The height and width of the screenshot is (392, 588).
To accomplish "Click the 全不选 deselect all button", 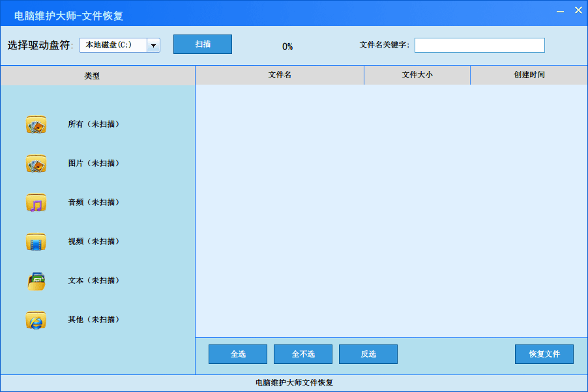I will coord(303,354).
